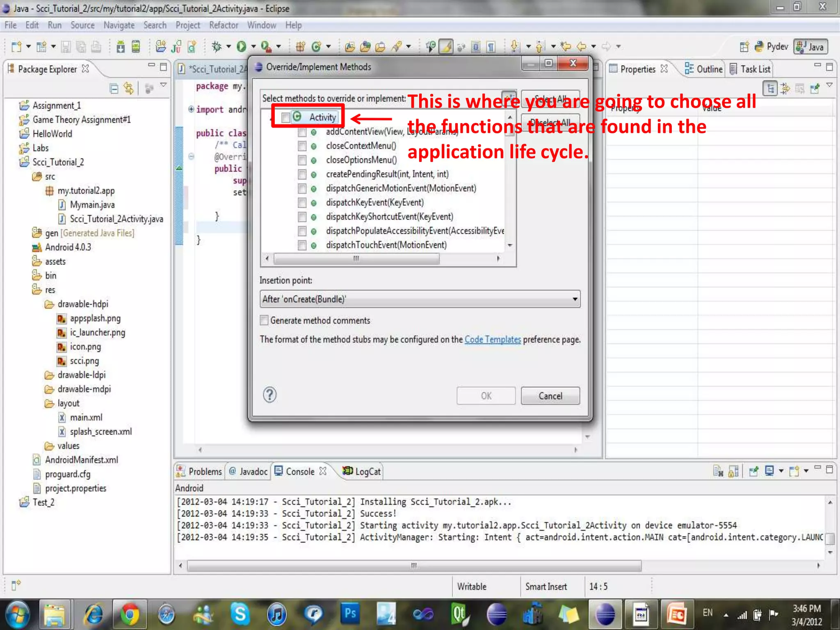Click the New file toolbar icon
840x630 pixels.
[16, 47]
